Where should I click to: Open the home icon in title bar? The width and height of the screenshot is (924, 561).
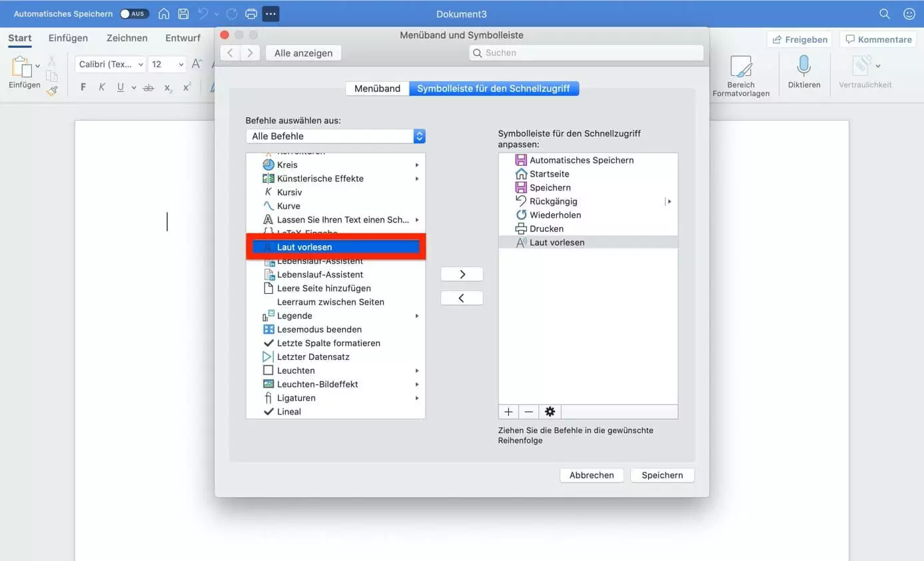click(164, 14)
